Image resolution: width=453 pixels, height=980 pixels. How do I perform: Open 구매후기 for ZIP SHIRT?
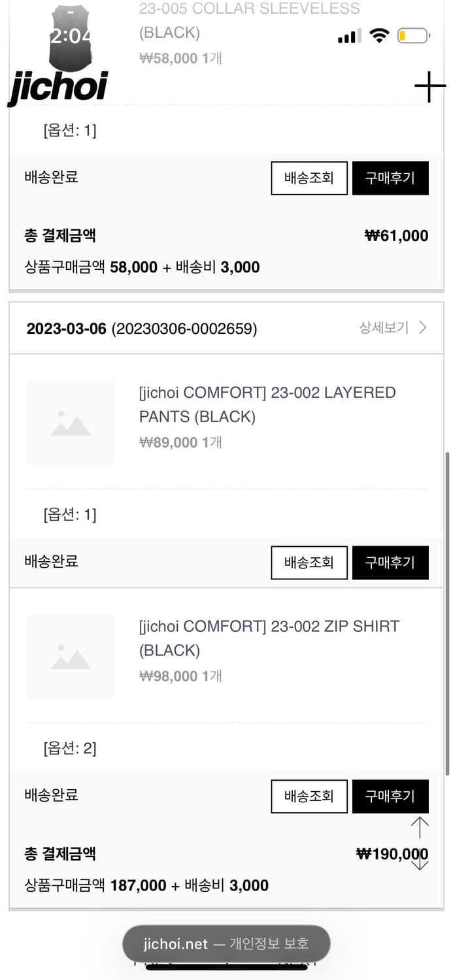390,796
